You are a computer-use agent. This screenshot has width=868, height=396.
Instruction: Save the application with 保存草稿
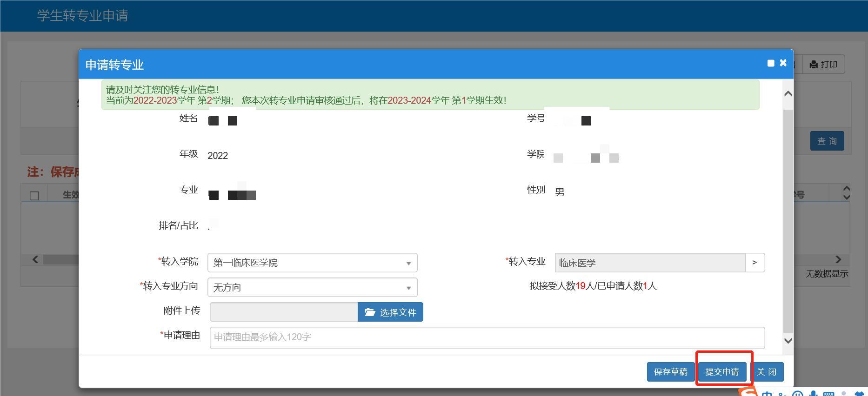(670, 372)
